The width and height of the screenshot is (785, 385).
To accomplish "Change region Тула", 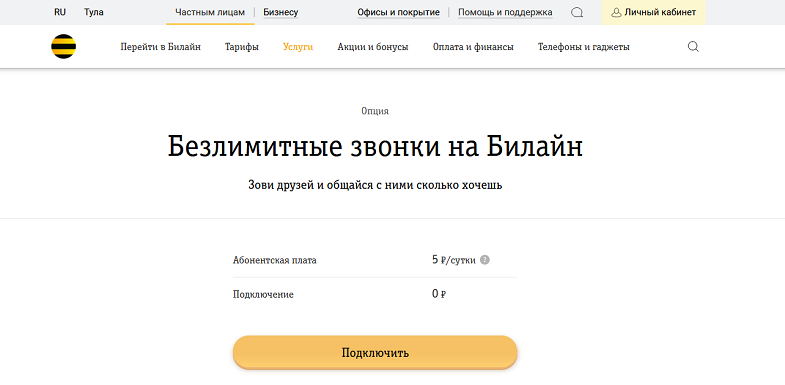I will [94, 12].
